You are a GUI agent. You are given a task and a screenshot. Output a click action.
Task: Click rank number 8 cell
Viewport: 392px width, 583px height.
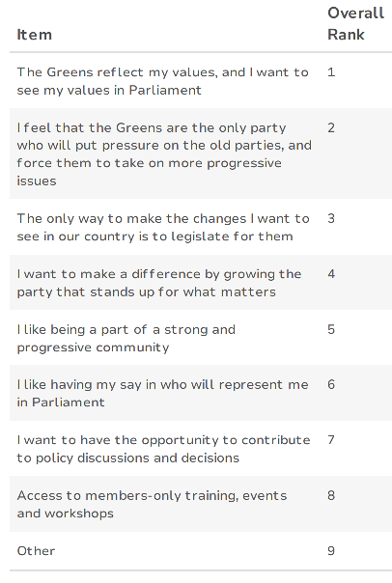(331, 495)
